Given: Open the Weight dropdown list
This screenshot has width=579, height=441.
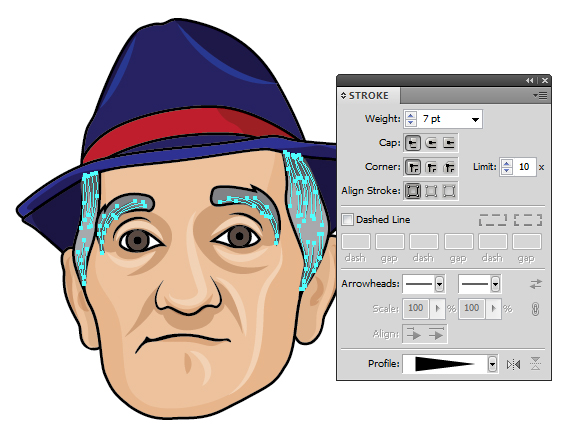Looking at the screenshot, I should coord(475,119).
